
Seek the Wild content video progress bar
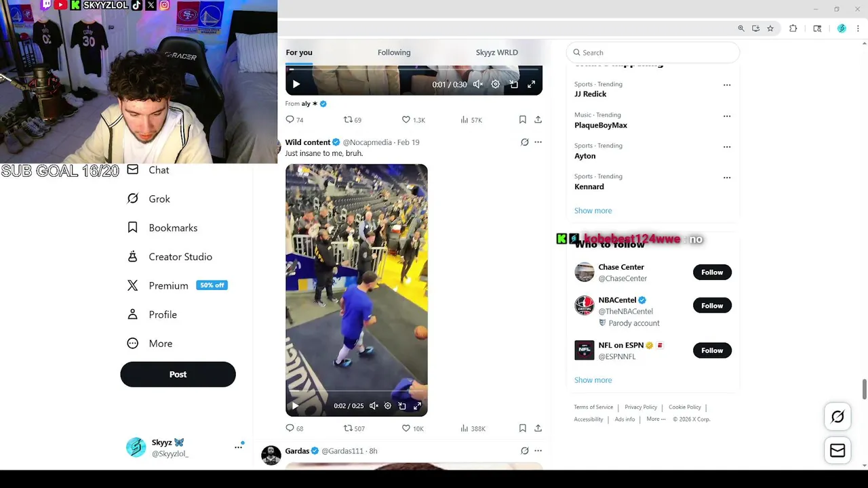coord(357,392)
